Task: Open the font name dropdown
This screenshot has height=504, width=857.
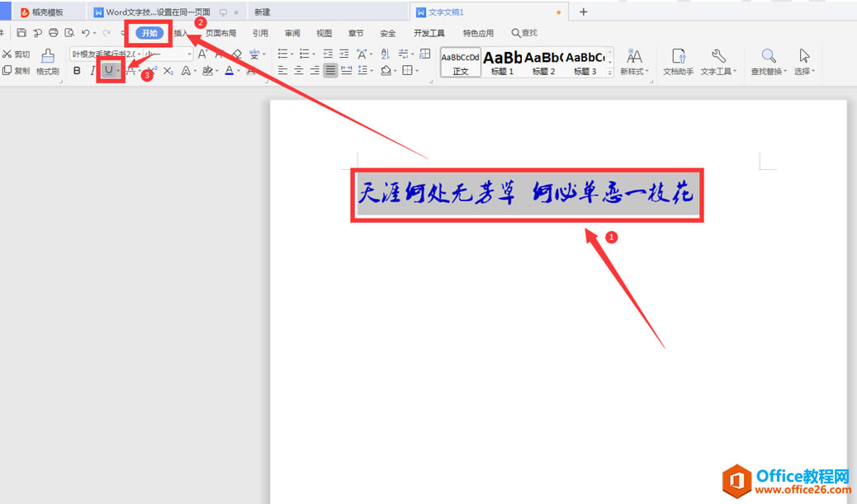Action: pyautogui.click(x=139, y=54)
